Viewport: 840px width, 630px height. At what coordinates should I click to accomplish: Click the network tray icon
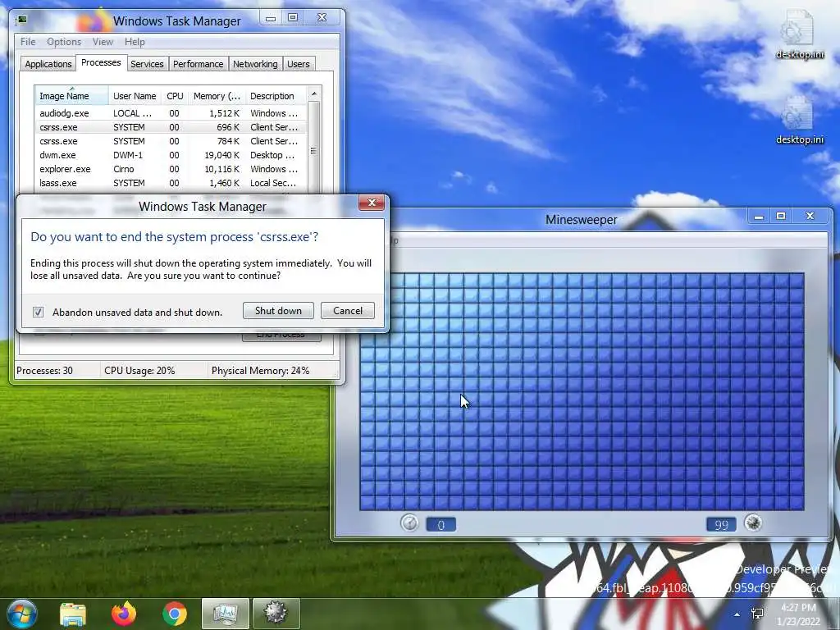click(x=757, y=614)
